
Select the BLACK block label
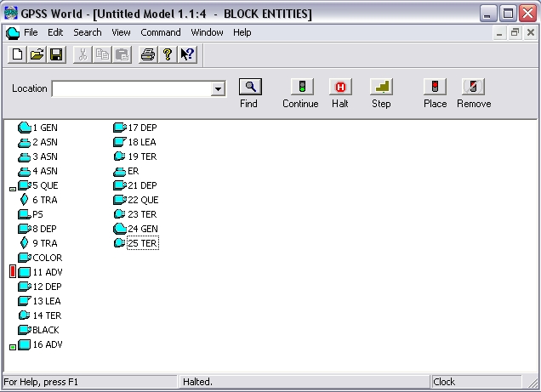click(x=46, y=330)
